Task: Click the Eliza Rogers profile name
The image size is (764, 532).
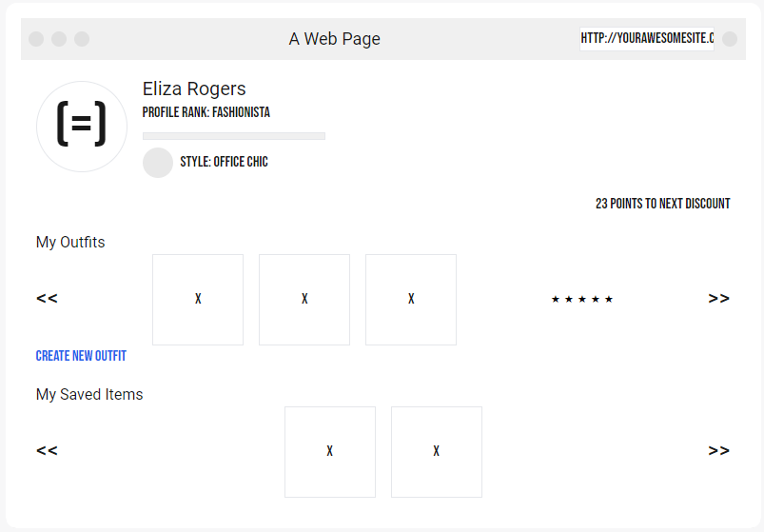Action: click(x=194, y=89)
